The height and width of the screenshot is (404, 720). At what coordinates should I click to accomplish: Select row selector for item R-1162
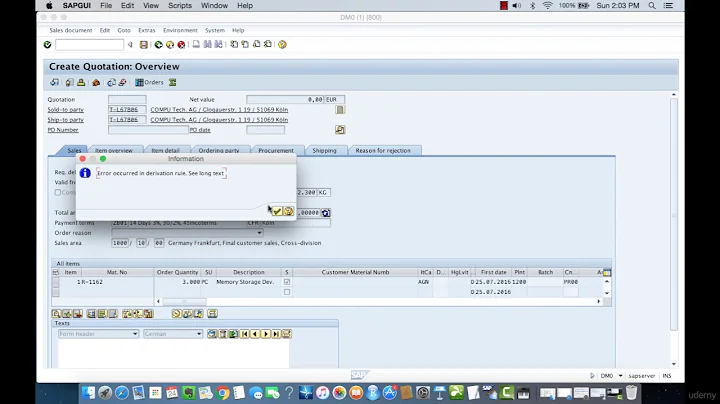pyautogui.click(x=56, y=282)
